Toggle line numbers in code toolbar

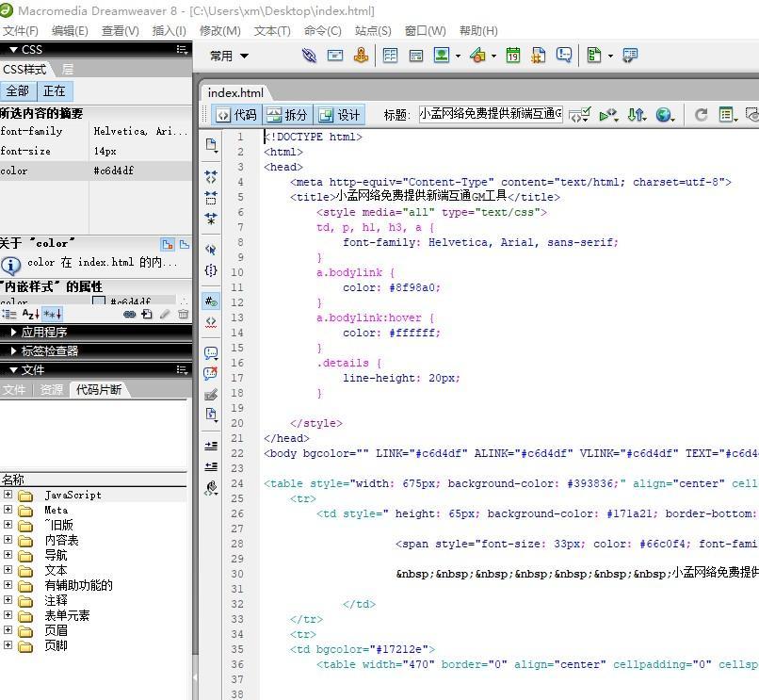coord(211,301)
